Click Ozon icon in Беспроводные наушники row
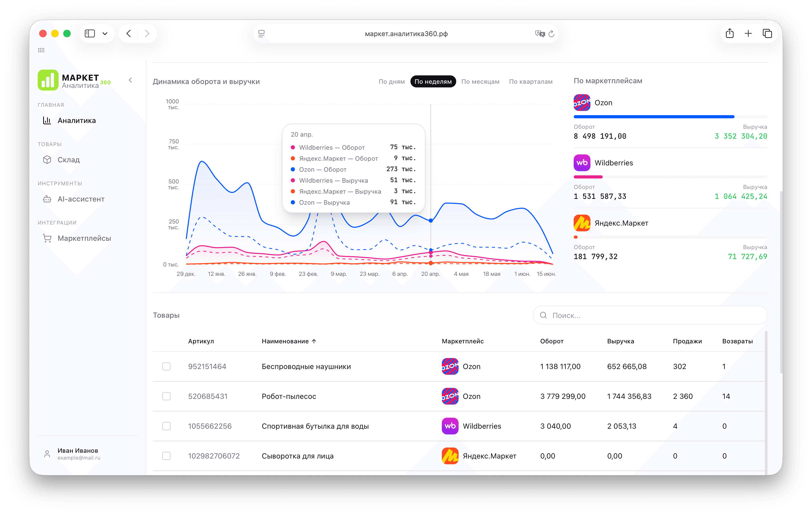812x514 pixels. (x=450, y=366)
